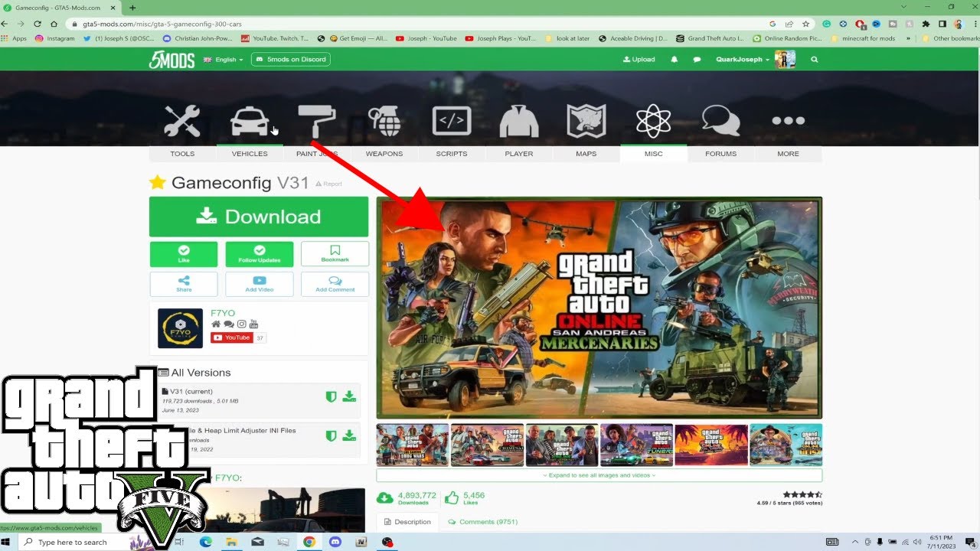Screen dimensions: 980x551
Task: Reload the page in Chrome
Action: pos(37,24)
